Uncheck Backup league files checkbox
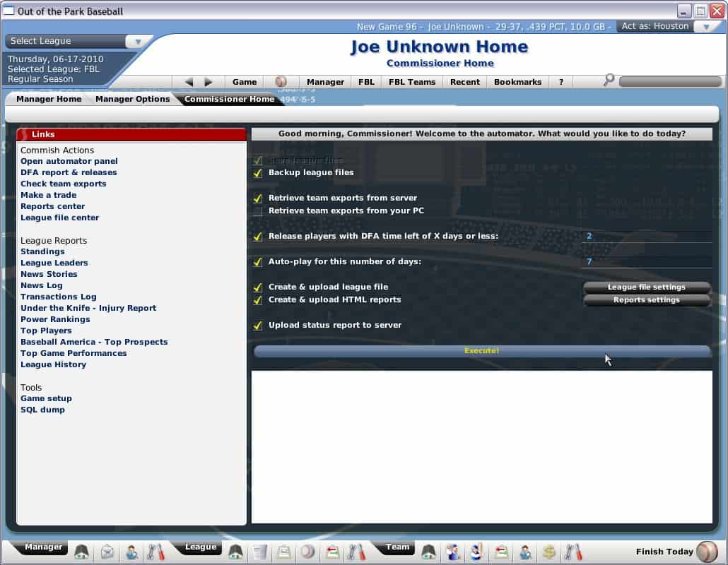The image size is (728, 565). [258, 173]
